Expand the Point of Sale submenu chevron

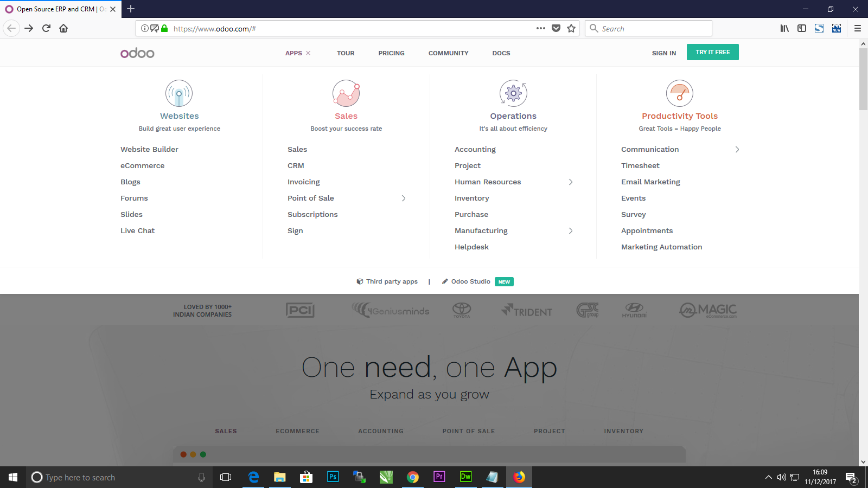[x=404, y=198]
